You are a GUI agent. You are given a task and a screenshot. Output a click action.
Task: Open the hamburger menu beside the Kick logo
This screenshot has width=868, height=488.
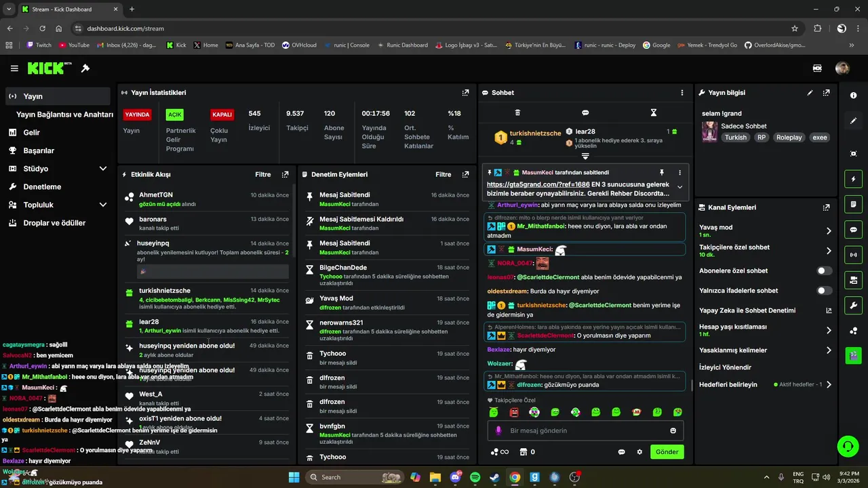[14, 68]
